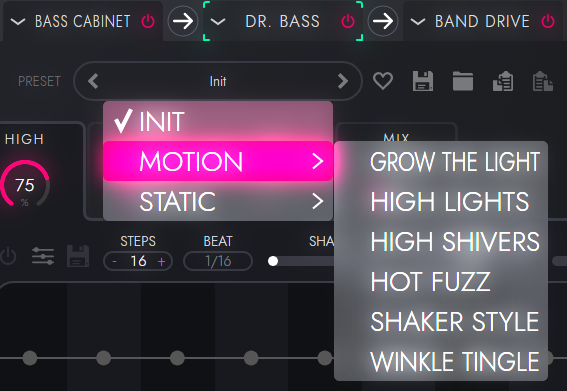Save sequence with lower floppy icon

pyautogui.click(x=78, y=256)
